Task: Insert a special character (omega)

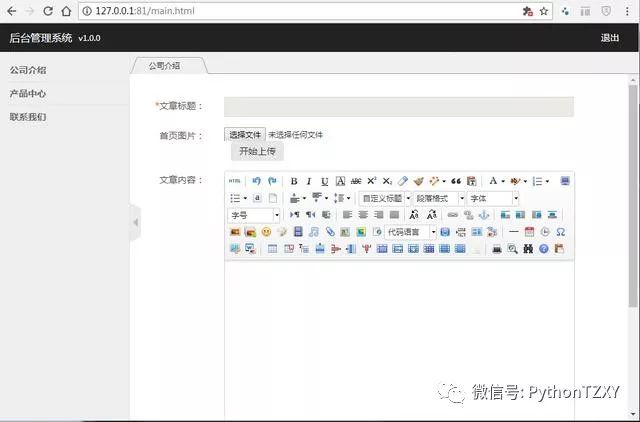Action: (561, 232)
